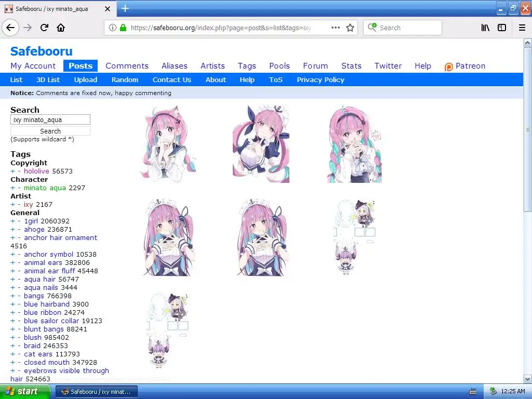Open the browser home page icon

coord(61,28)
